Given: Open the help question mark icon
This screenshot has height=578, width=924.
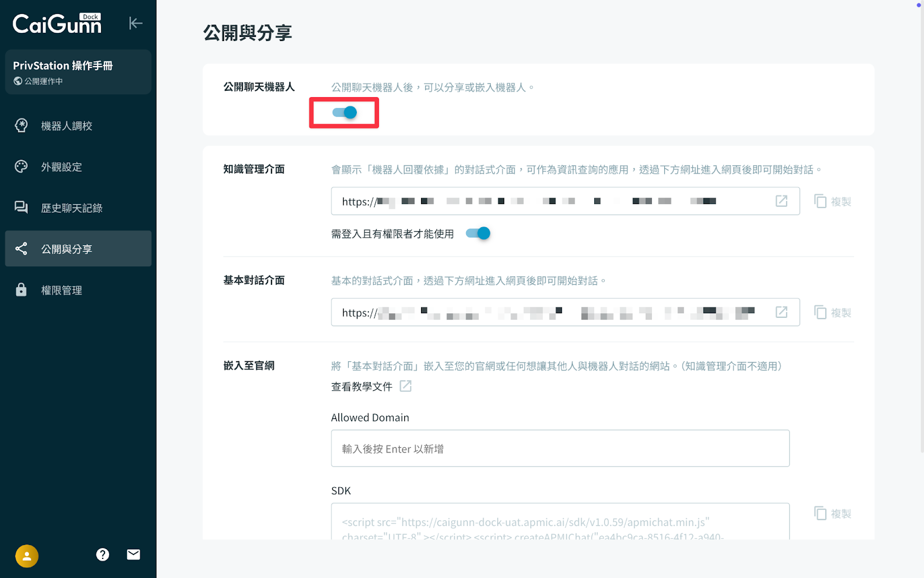Looking at the screenshot, I should click(x=103, y=555).
